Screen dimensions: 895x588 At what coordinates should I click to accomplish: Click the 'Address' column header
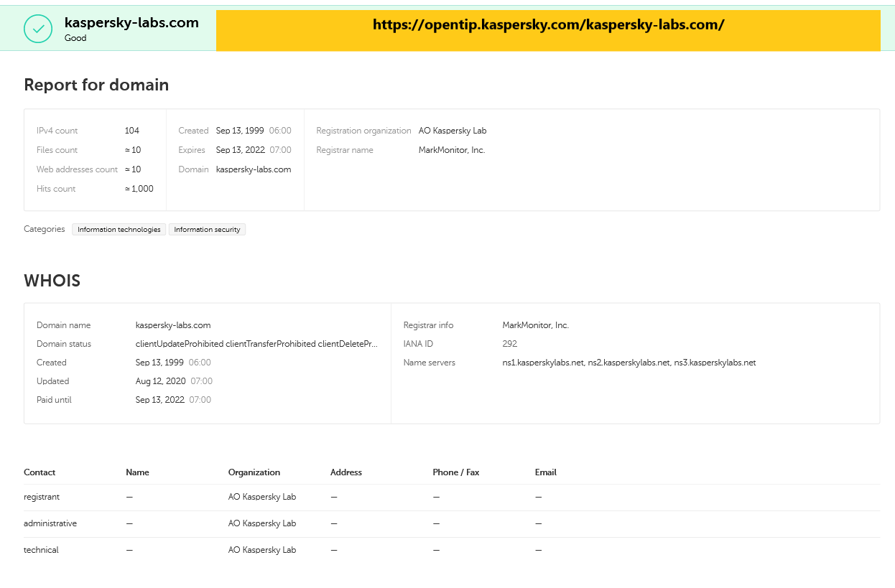(346, 472)
